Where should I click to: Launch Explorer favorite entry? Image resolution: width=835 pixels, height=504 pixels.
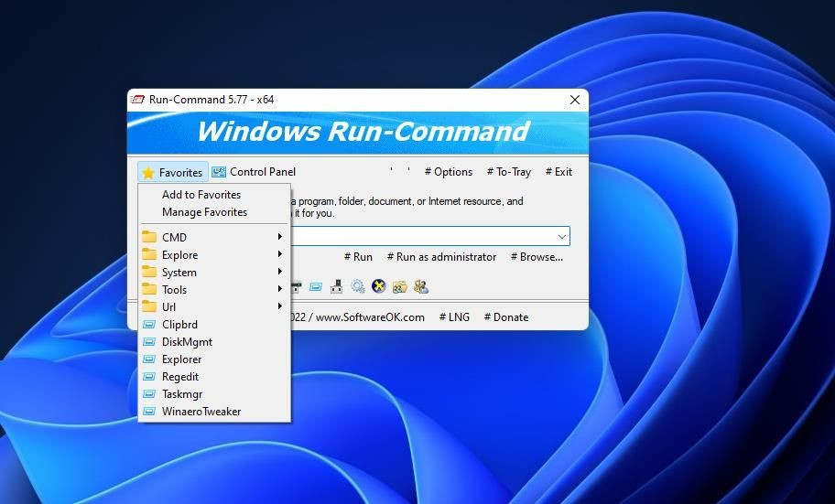[214, 359]
